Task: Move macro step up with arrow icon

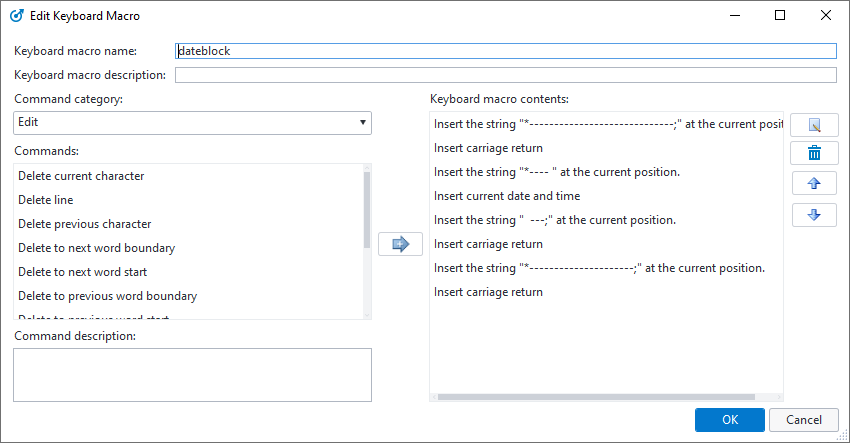Action: tap(814, 184)
